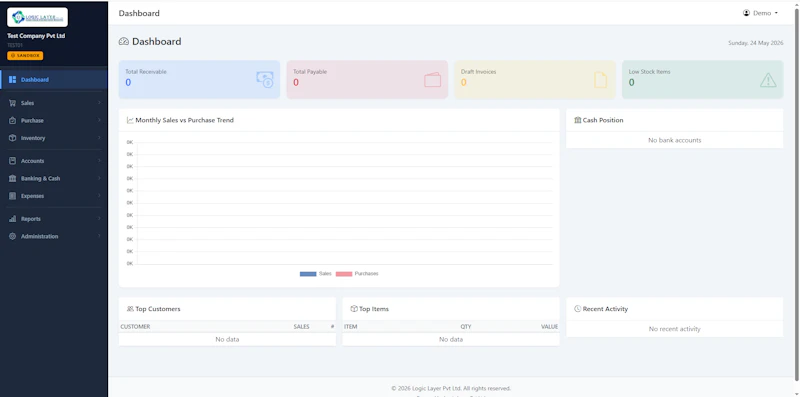This screenshot has width=800, height=397.
Task: Click the Monthly Sales vs Purchase Trend title
Action: tap(185, 120)
